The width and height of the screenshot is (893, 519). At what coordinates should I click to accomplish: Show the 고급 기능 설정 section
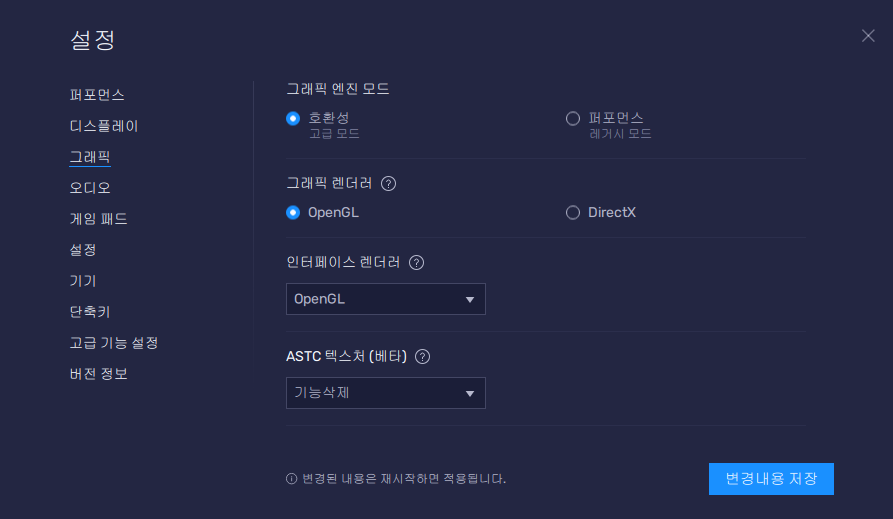coord(114,343)
